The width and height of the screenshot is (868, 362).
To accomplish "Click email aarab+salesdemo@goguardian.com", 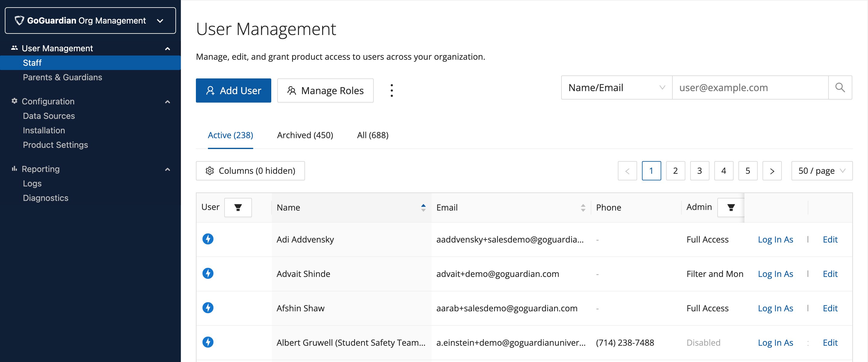I will pos(507,308).
